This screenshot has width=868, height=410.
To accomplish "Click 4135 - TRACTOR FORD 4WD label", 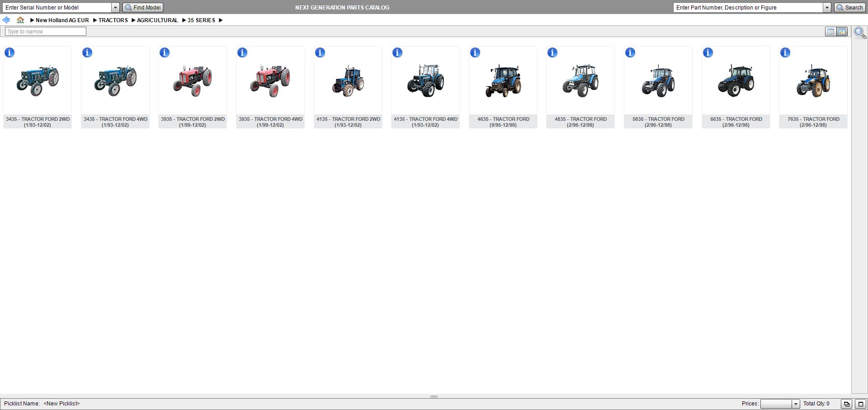I will pos(425,122).
